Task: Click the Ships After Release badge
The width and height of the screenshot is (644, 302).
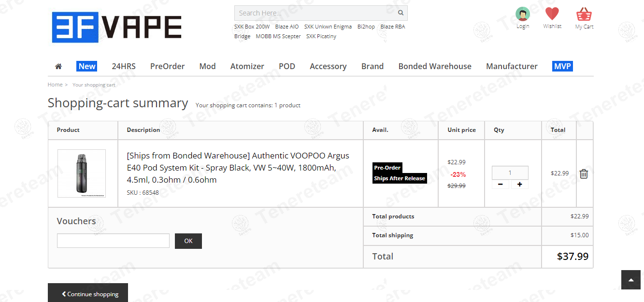Action: (x=400, y=178)
